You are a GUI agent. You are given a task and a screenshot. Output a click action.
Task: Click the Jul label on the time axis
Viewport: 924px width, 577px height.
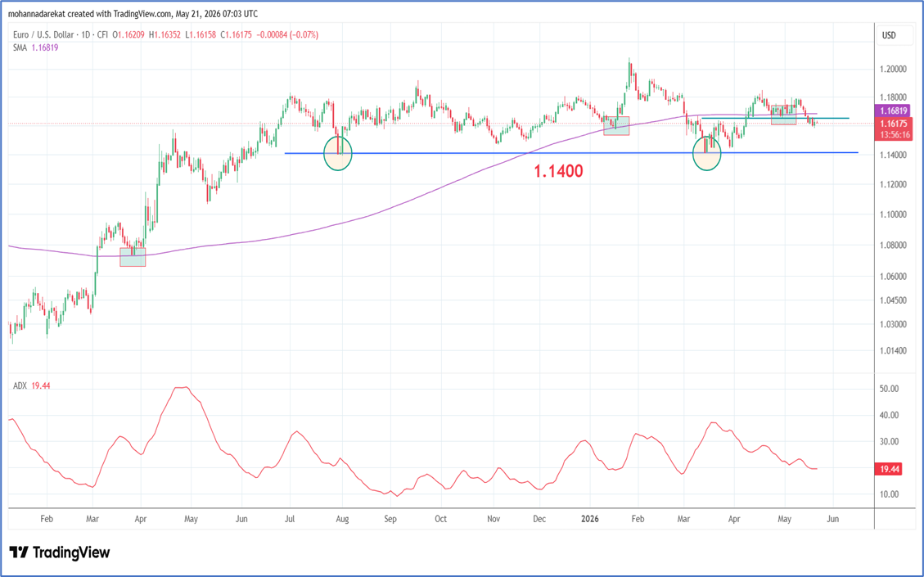click(290, 519)
